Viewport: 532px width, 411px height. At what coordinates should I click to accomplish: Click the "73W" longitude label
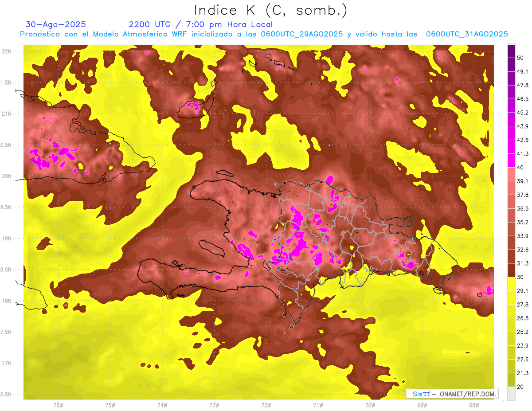(x=214, y=405)
